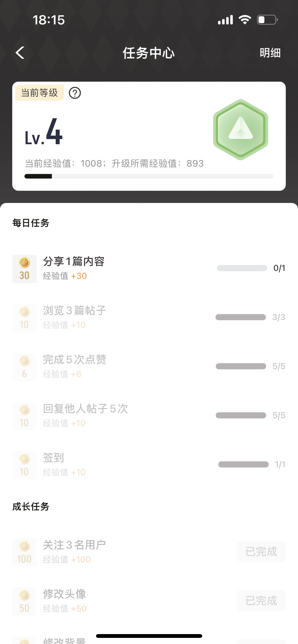The width and height of the screenshot is (298, 644).
Task: Tap the 当前等级 label tag
Action: tap(39, 93)
